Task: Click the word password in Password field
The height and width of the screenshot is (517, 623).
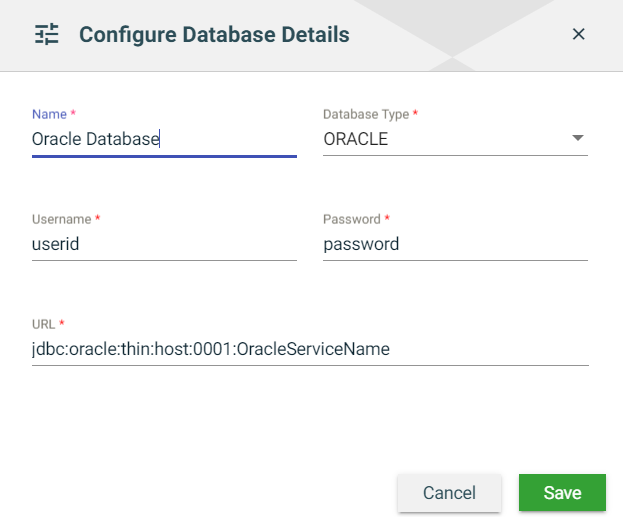Action: pos(361,244)
